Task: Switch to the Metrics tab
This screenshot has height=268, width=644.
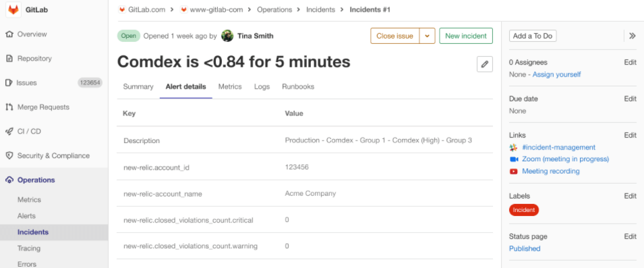Action: (x=230, y=86)
